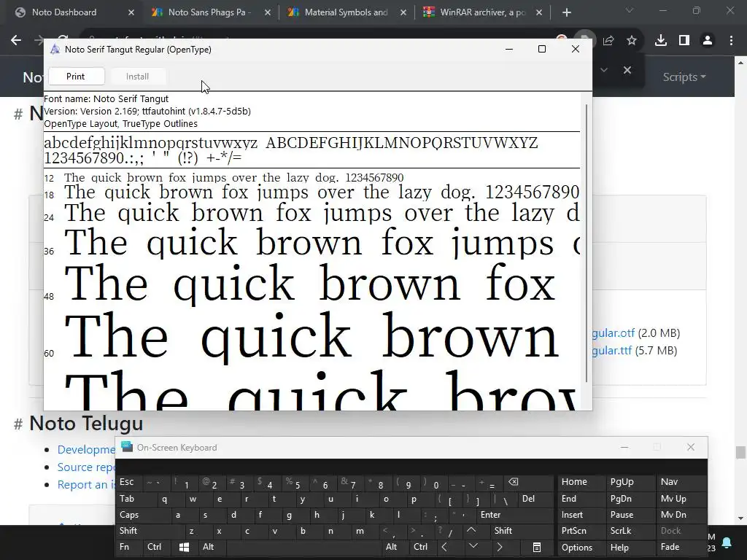
Task: Click the Print button in font viewer
Action: click(76, 76)
